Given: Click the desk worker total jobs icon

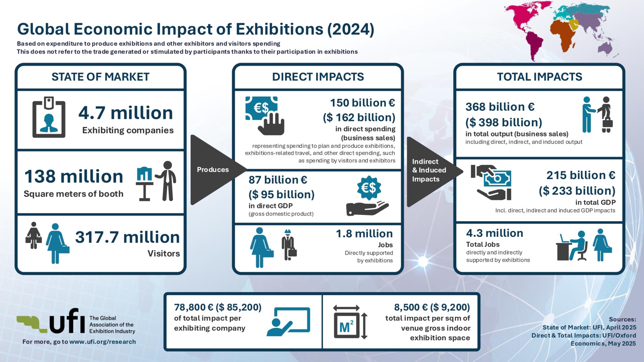Looking at the screenshot, I should click(x=584, y=245).
